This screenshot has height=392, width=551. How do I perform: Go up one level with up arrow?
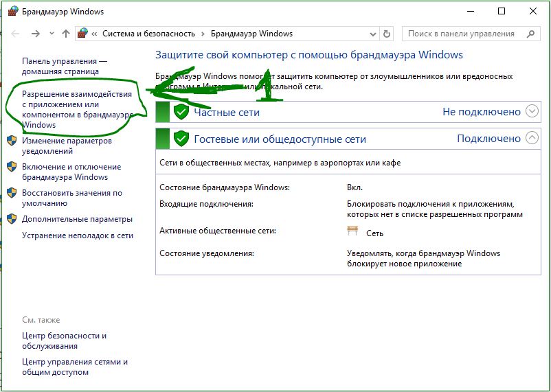coord(66,34)
